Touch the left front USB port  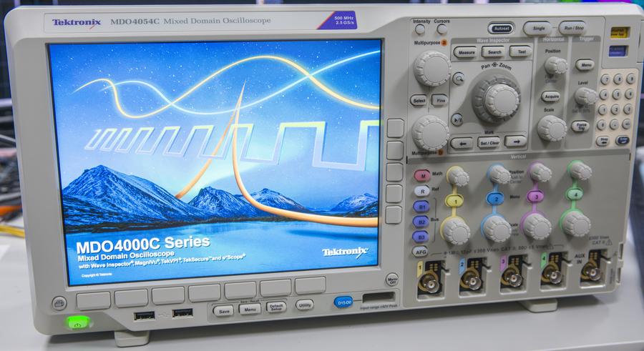144,316
